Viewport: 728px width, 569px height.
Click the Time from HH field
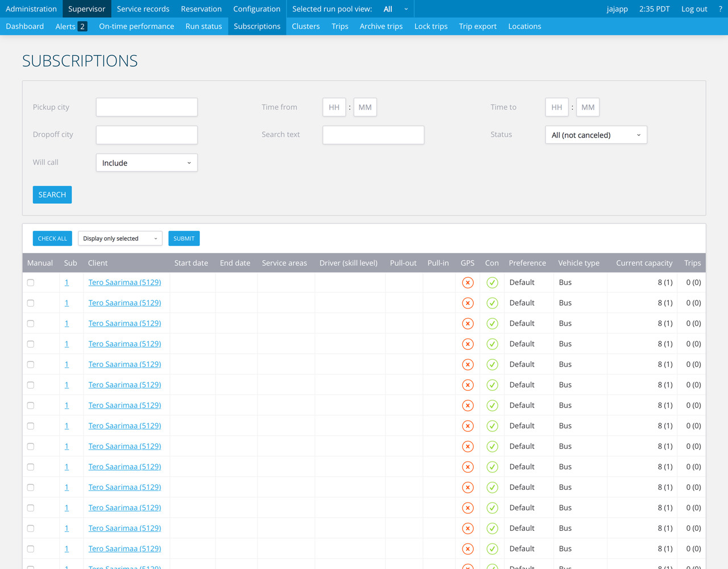(334, 107)
